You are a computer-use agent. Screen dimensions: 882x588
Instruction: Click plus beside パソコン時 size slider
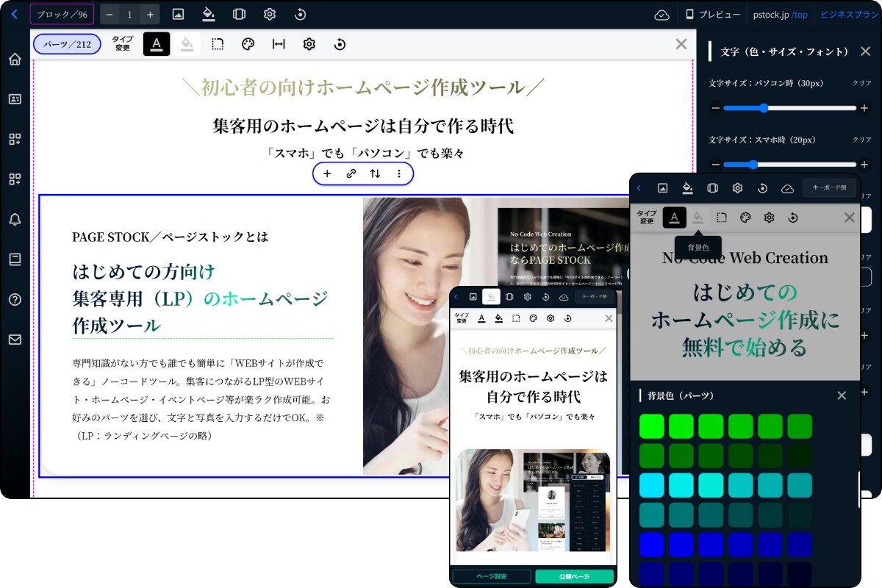point(864,108)
